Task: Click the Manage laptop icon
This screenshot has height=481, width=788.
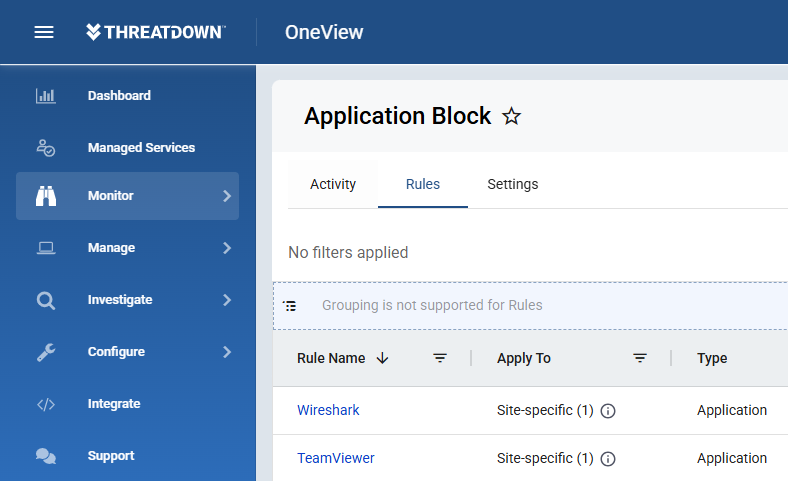Action: coord(46,248)
